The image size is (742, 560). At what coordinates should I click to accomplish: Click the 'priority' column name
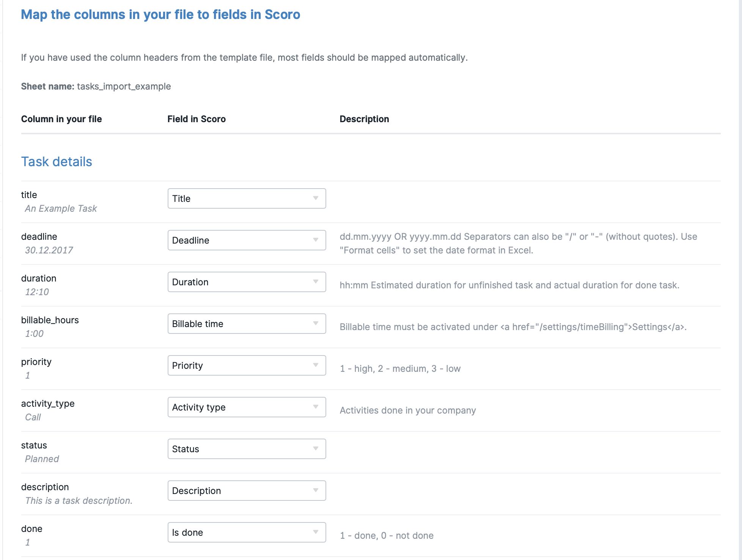(36, 362)
